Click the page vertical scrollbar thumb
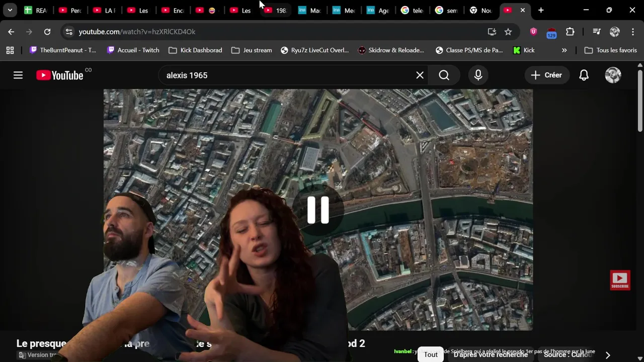This screenshot has height=362, width=644. tap(640, 101)
